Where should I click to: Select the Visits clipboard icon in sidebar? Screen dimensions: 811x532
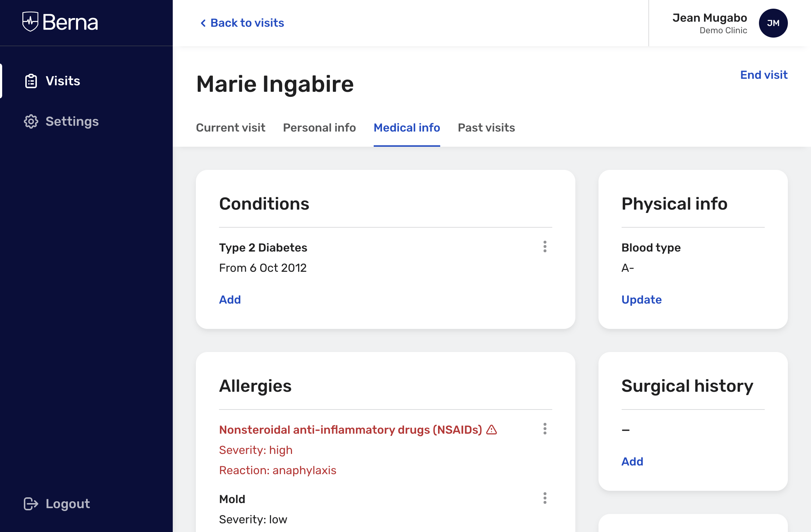pyautogui.click(x=30, y=81)
